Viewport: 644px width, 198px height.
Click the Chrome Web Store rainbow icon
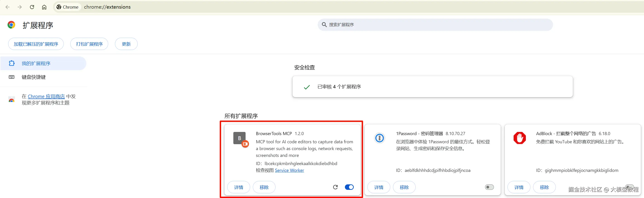(12, 100)
